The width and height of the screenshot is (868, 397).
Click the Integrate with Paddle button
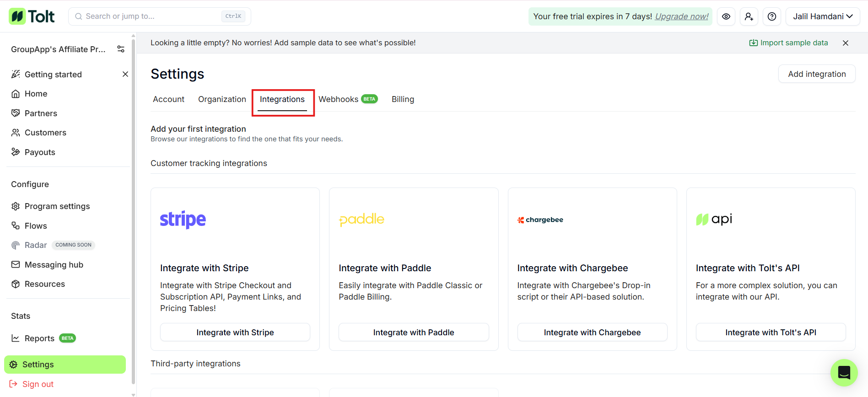click(x=414, y=333)
